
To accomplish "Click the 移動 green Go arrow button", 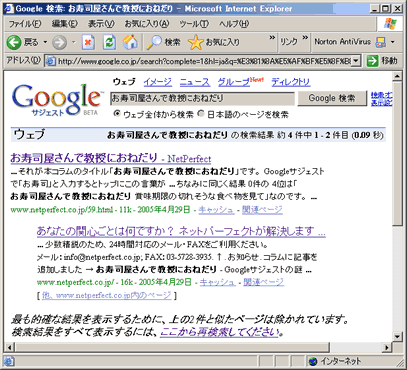I will (382, 61).
